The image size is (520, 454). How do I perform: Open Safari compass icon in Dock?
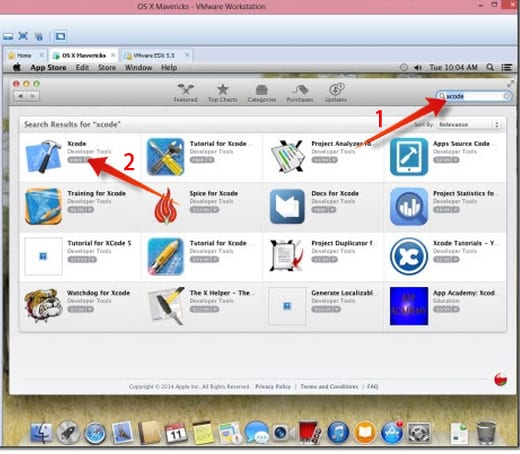coord(95,433)
